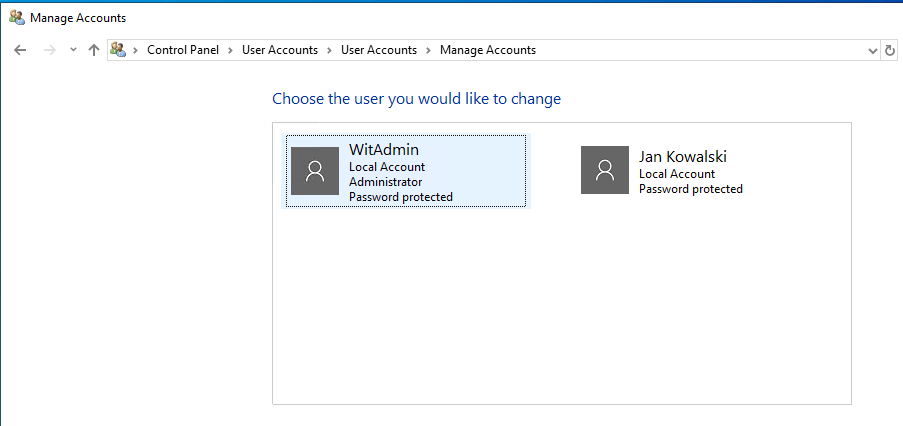Click the User Accounts icon in the address bar

[119, 50]
